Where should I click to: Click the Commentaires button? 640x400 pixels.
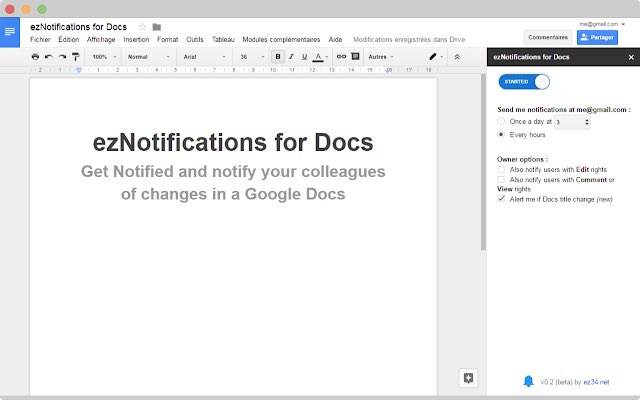click(x=548, y=37)
